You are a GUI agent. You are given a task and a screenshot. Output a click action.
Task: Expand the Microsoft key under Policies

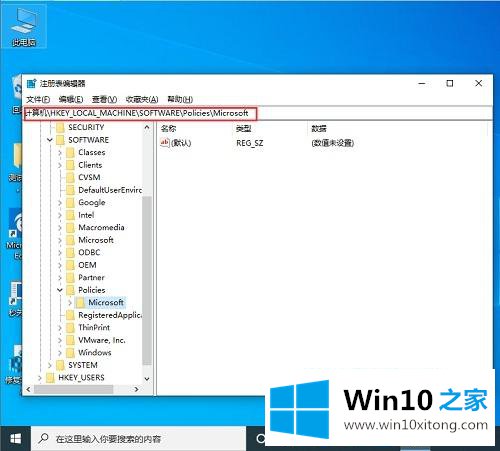point(70,303)
